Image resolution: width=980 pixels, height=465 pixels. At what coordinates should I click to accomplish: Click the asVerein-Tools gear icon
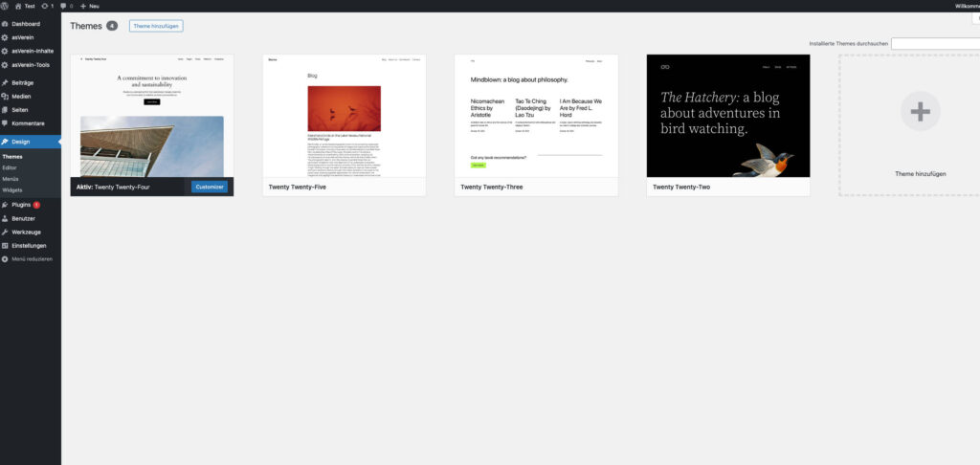(5, 65)
